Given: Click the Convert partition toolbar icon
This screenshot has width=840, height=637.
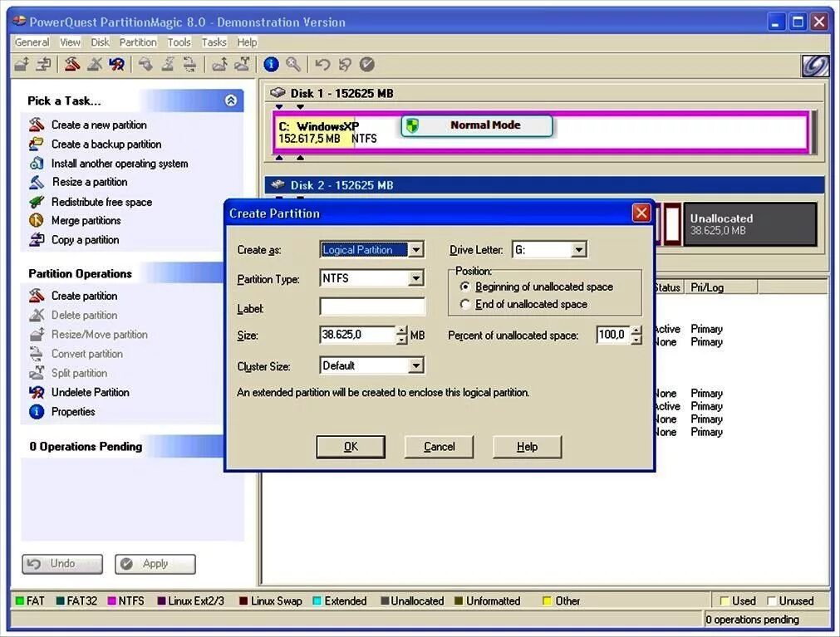Looking at the screenshot, I should (x=189, y=65).
